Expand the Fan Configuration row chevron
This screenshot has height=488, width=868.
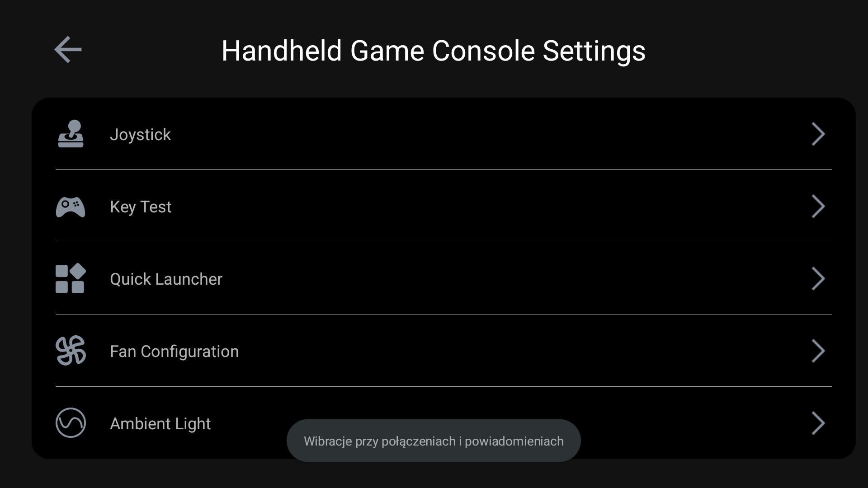pyautogui.click(x=818, y=351)
